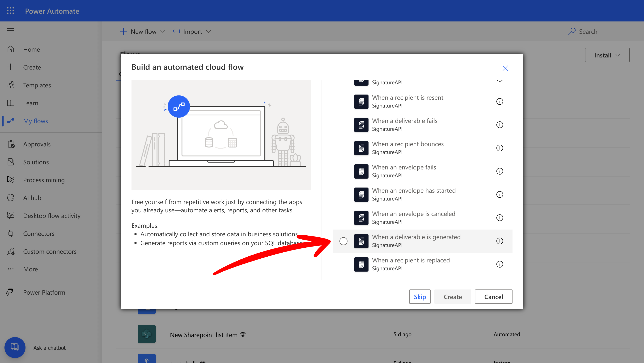Choose the 'When a recipient is replaced' trigger
644x363 pixels.
coord(411,264)
